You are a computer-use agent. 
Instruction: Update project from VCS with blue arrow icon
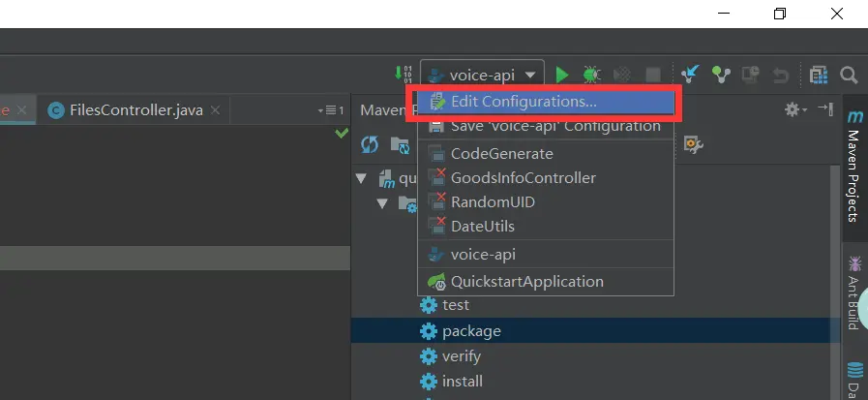[690, 75]
